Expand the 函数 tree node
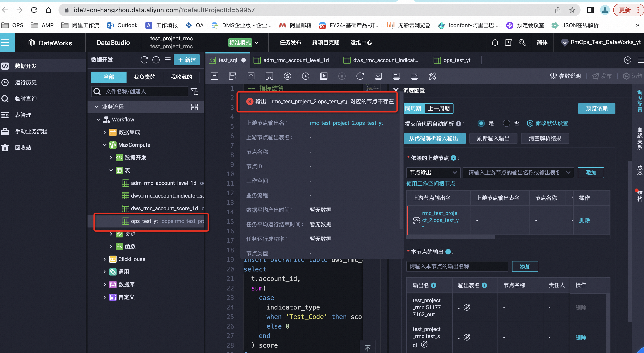The height and width of the screenshot is (353, 644). pos(111,247)
